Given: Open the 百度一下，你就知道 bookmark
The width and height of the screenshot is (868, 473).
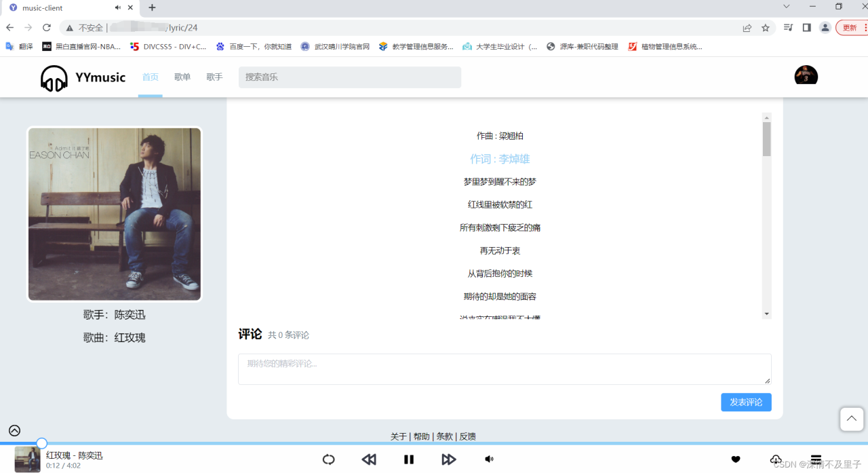Looking at the screenshot, I should [254, 47].
